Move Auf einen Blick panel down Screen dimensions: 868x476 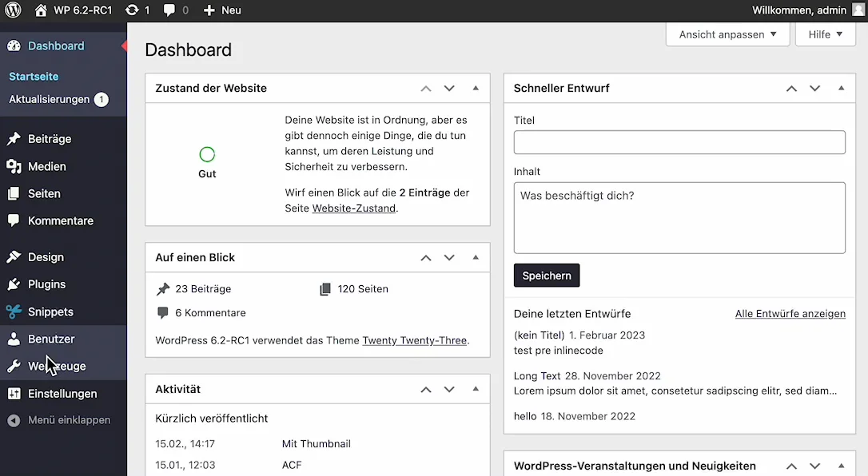pos(449,257)
